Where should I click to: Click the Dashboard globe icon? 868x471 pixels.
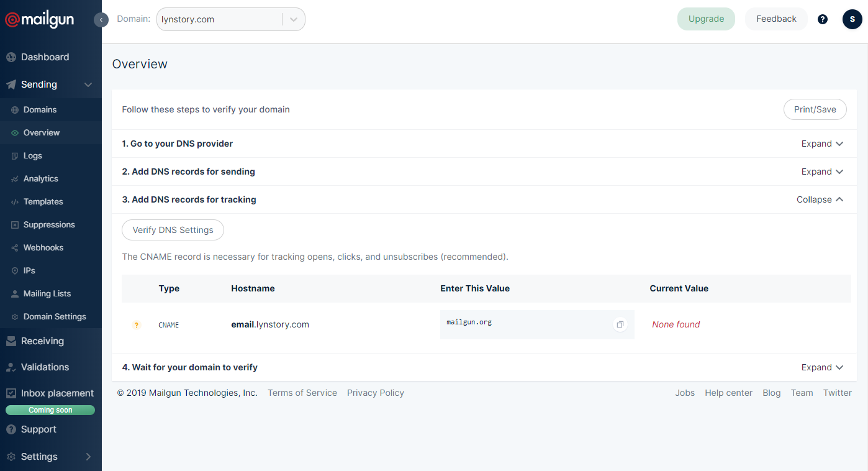point(11,57)
